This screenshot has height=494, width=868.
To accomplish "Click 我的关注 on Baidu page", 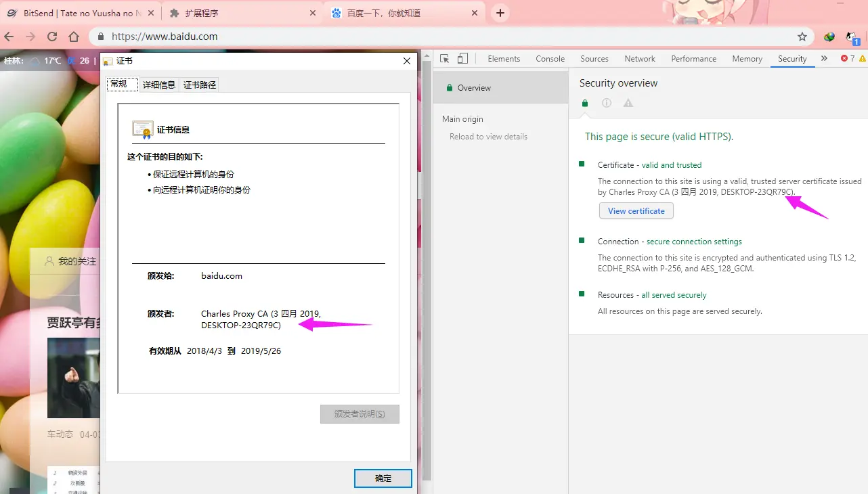I will (x=70, y=261).
